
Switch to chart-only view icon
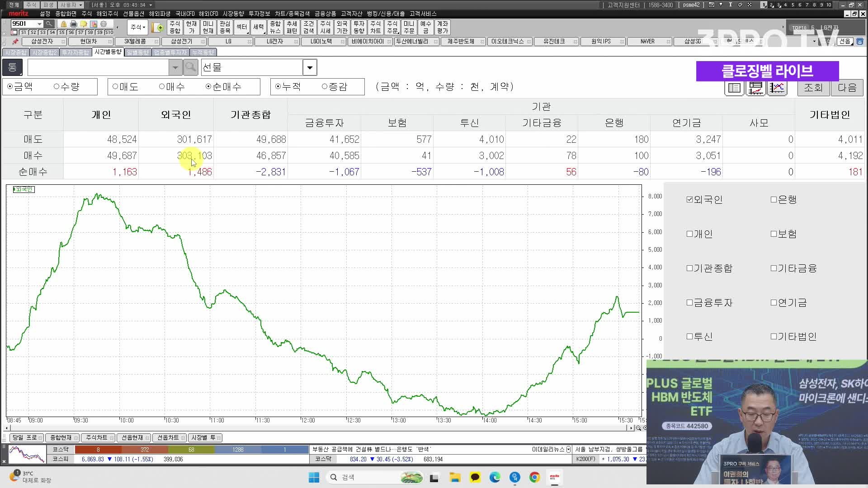[x=777, y=88]
